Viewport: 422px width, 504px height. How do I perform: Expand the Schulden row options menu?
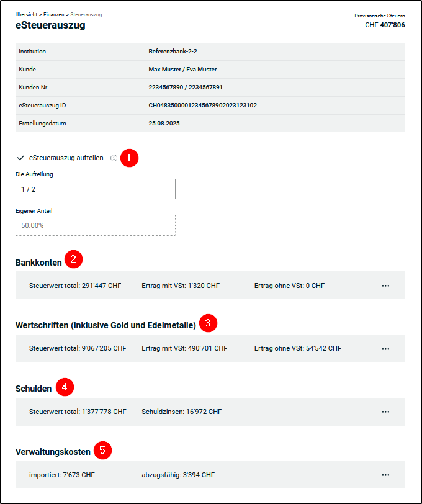pyautogui.click(x=385, y=412)
